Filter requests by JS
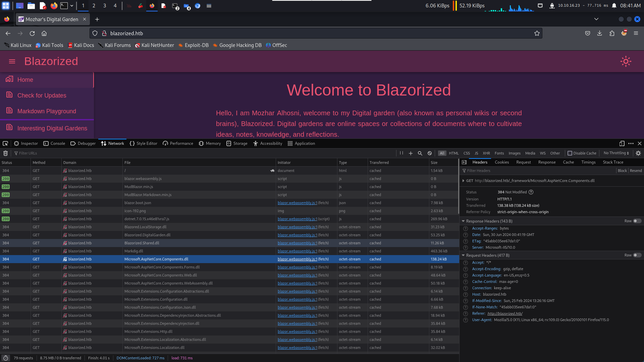 [476, 153]
